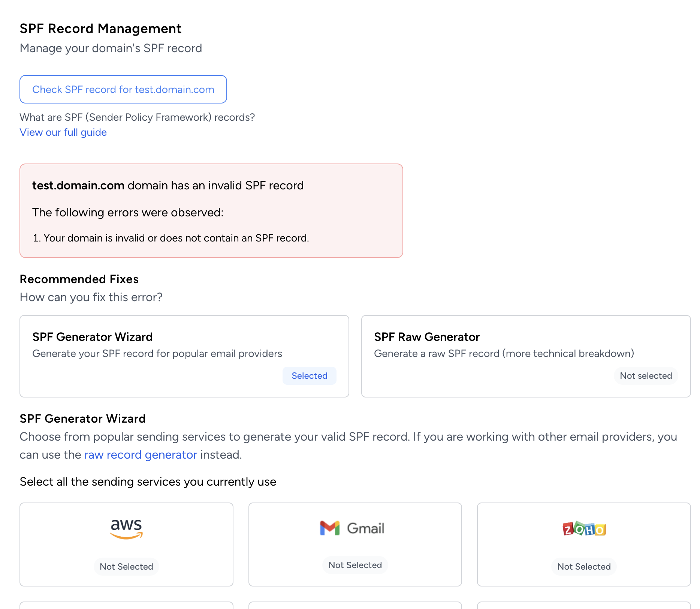The height and width of the screenshot is (609, 700).
Task: Click the AWS logo icon
Action: point(126,529)
